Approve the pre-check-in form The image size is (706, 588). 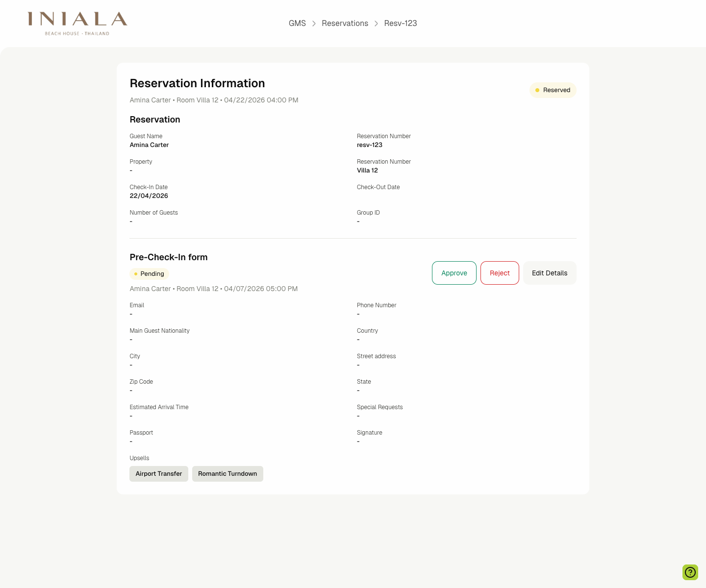point(454,273)
